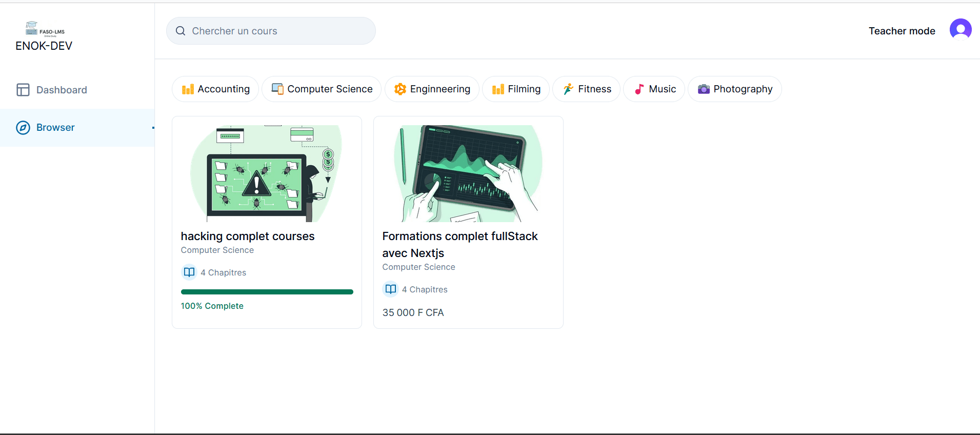980x435 pixels.
Task: Select the Filming category chip
Action: point(515,89)
